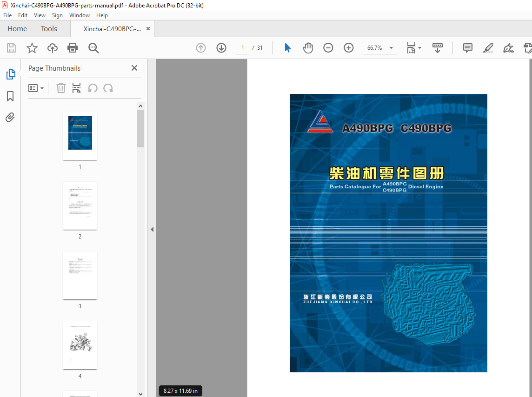Open the Attachments paperclip panel
Viewport: 532px width, 397px height.
click(10, 117)
